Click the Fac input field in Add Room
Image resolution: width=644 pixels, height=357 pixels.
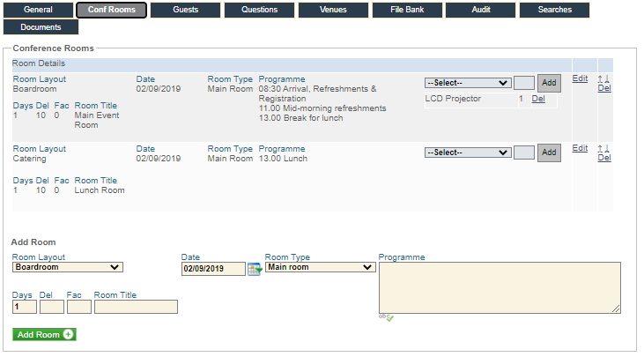[79, 307]
